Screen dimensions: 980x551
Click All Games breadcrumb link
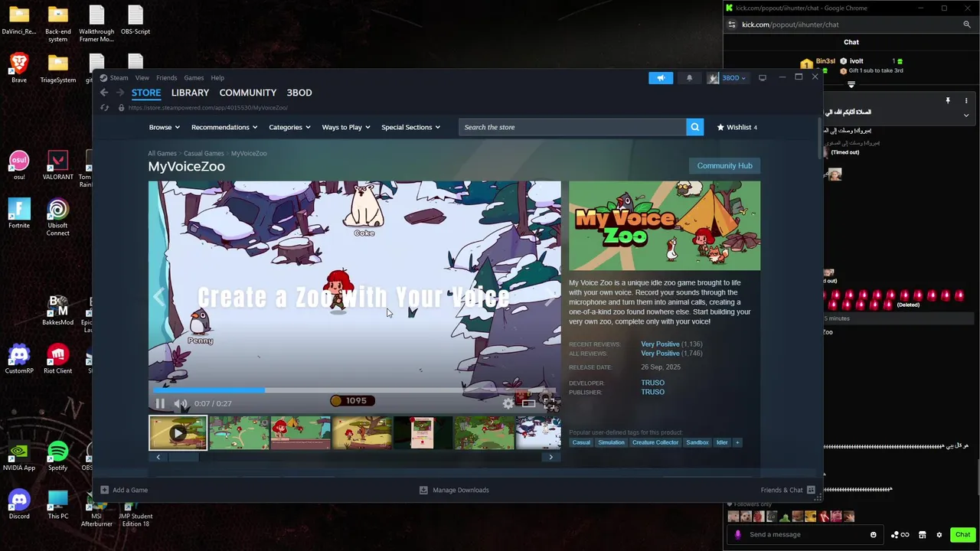point(162,153)
